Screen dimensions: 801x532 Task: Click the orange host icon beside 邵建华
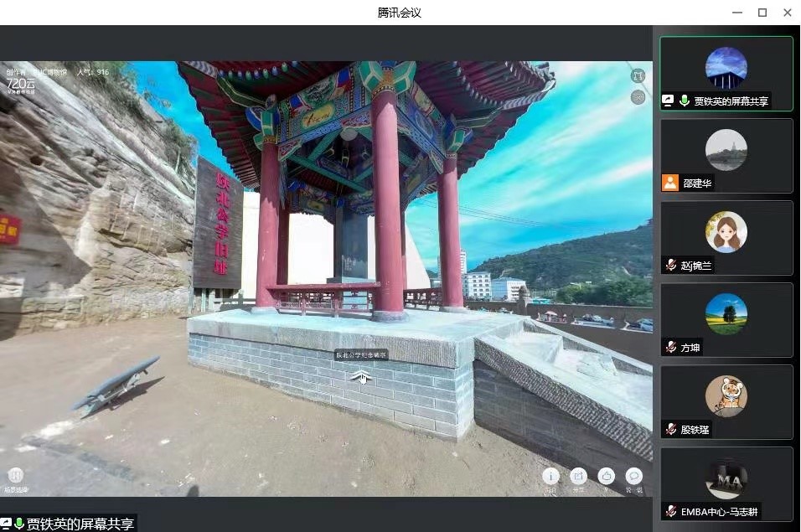[x=670, y=183]
